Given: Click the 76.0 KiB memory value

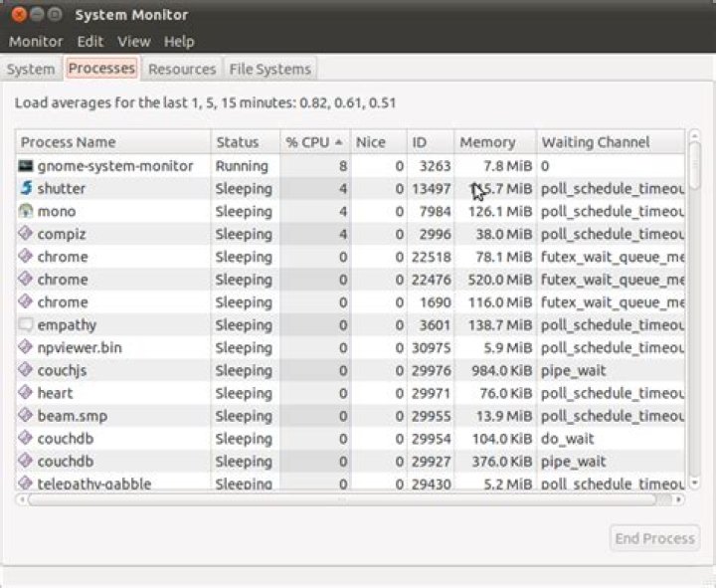Looking at the screenshot, I should (506, 393).
